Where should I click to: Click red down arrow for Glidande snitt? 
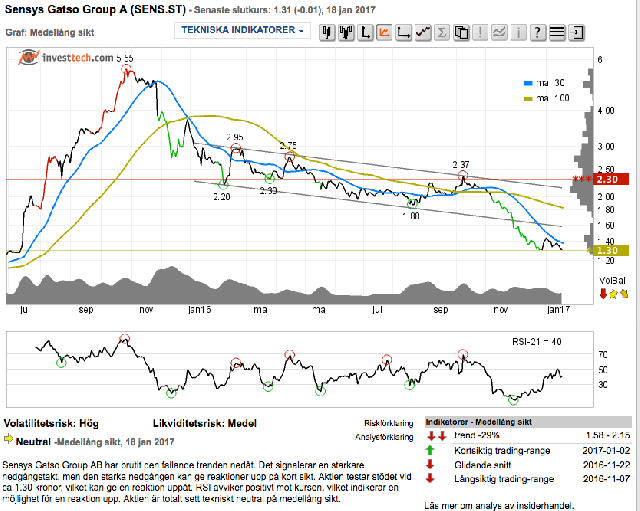[x=430, y=464]
